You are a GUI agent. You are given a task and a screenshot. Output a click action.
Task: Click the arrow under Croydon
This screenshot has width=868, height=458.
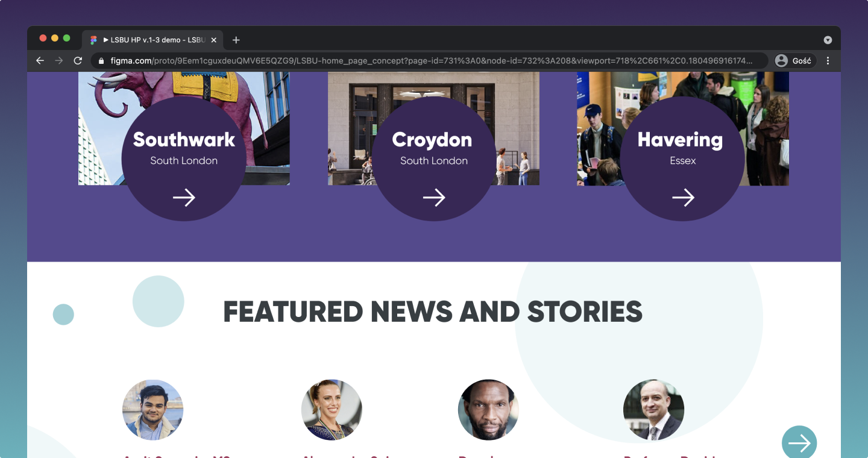pyautogui.click(x=434, y=198)
